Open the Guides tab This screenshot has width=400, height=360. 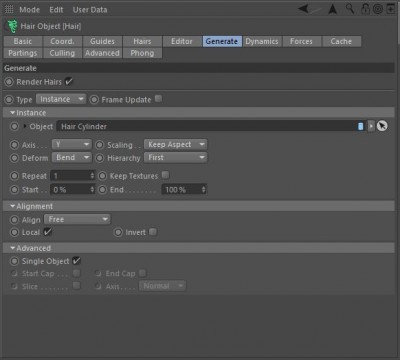coord(102,41)
